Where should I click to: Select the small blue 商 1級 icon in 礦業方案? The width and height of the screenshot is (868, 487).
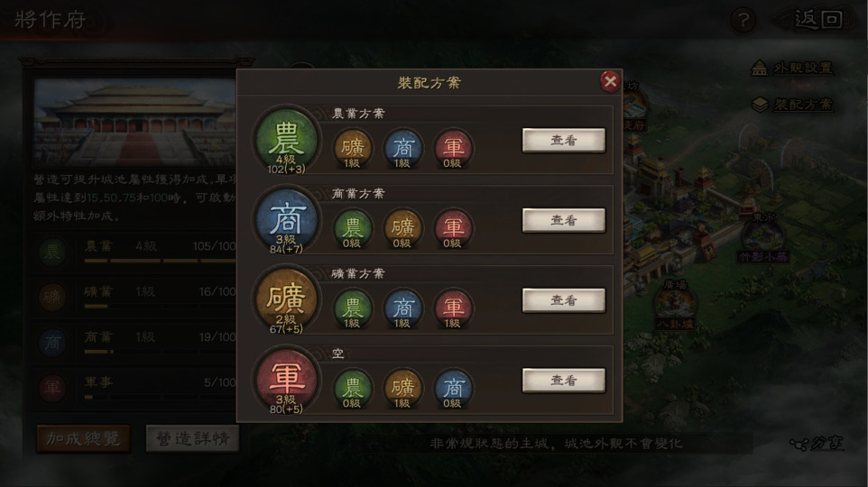coord(402,308)
